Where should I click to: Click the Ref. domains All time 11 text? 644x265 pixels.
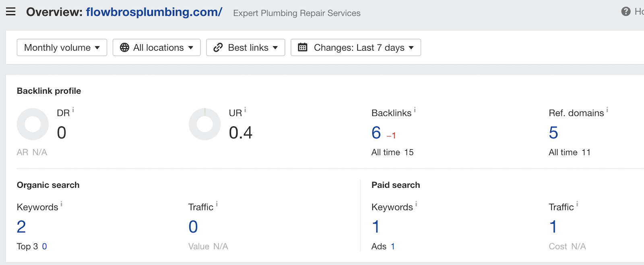tap(570, 152)
